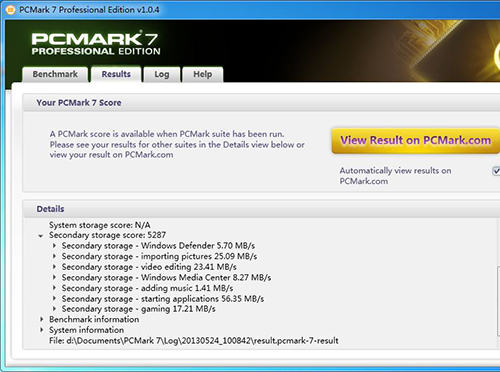Viewport: 500px width, 372px height.
Task: Click the PCMark app icon in title bar
Action: point(10,10)
